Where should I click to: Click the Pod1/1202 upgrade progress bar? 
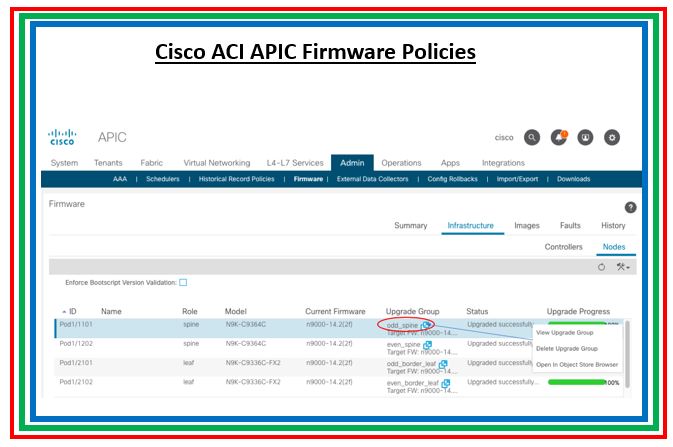[x=580, y=344]
